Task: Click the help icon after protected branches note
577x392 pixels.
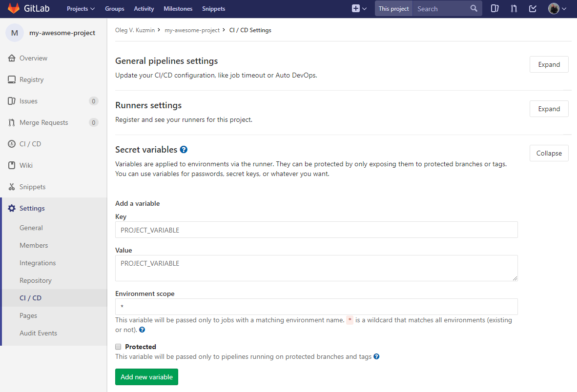Action: pyautogui.click(x=376, y=356)
